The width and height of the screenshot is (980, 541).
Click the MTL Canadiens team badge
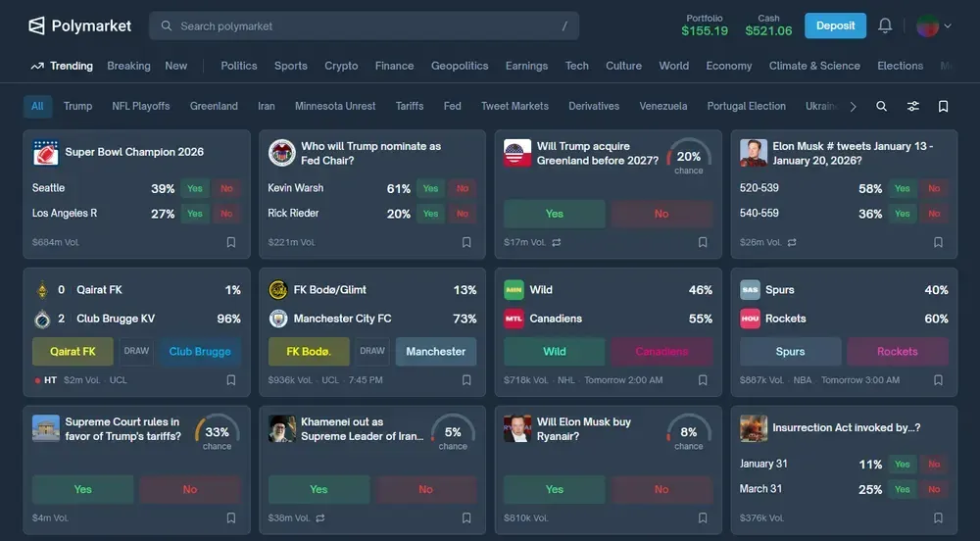[x=514, y=319]
